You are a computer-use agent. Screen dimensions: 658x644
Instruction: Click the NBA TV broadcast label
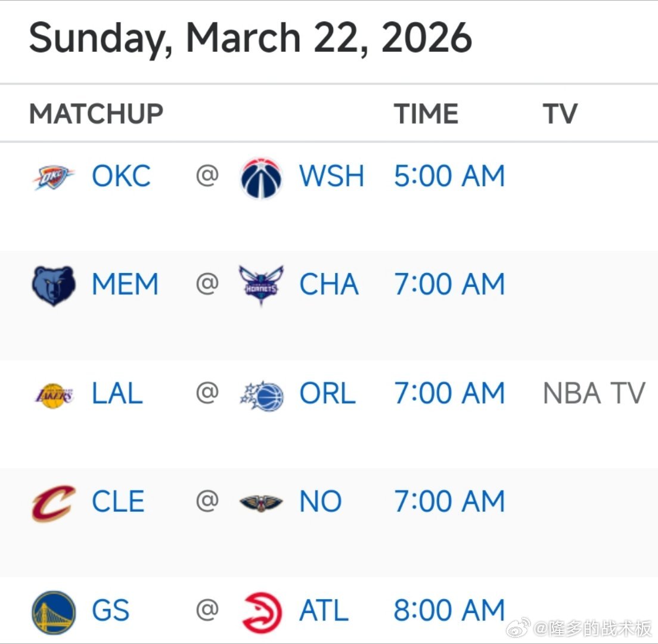tap(594, 394)
